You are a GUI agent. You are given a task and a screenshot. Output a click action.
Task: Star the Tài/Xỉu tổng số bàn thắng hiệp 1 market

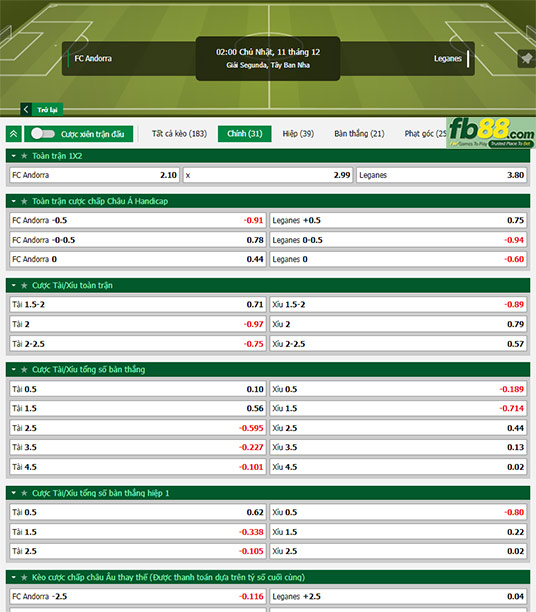coord(24,493)
